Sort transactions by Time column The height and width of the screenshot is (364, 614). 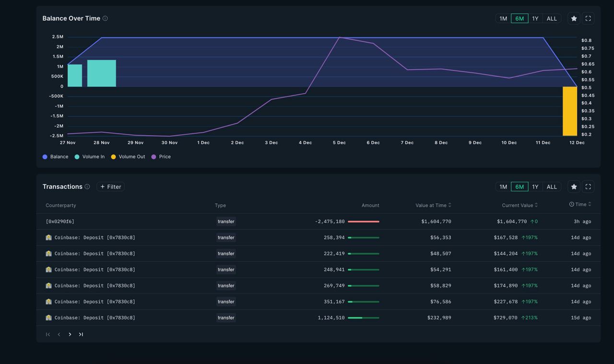[x=580, y=204]
